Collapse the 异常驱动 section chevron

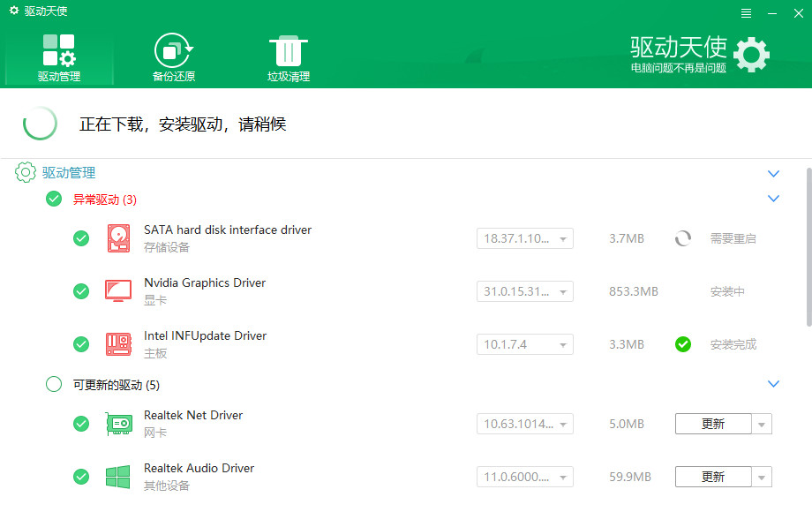[774, 199]
